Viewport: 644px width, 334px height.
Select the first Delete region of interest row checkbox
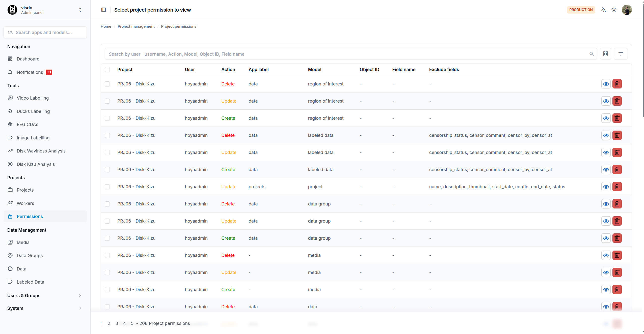coord(107,84)
